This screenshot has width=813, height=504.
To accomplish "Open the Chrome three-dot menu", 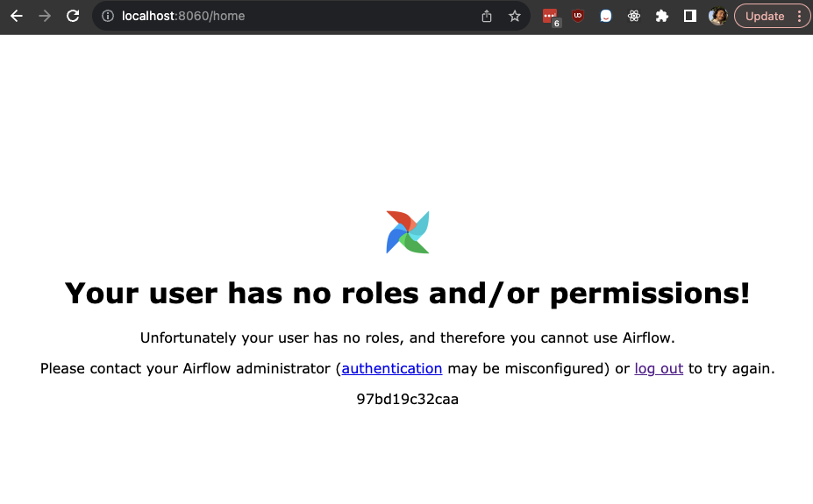I will click(799, 16).
